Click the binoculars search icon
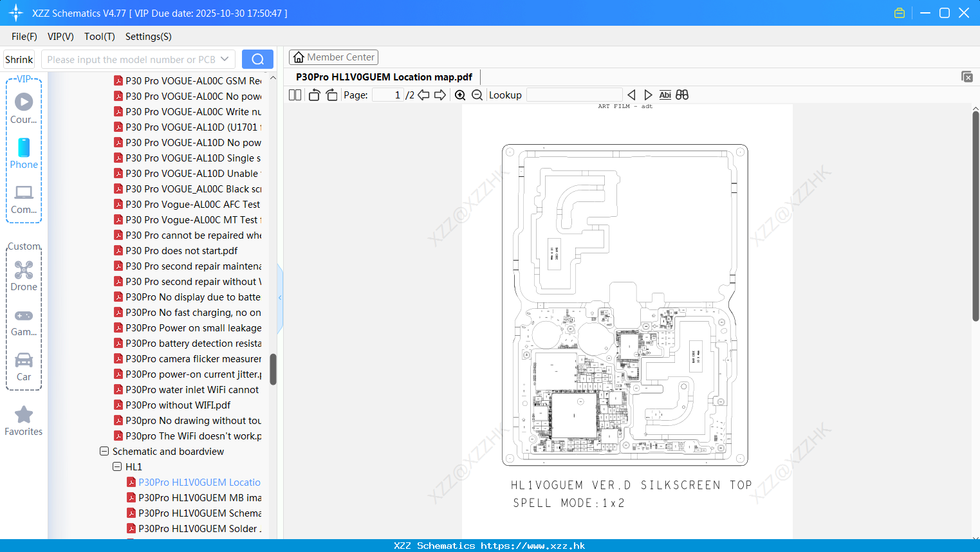Viewport: 980px width, 552px height. pos(682,95)
